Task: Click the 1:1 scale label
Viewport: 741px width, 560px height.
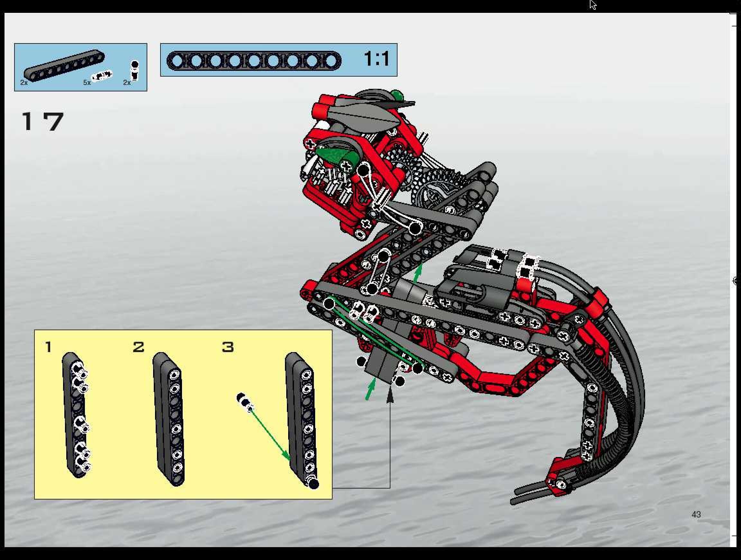Action: pos(377,59)
